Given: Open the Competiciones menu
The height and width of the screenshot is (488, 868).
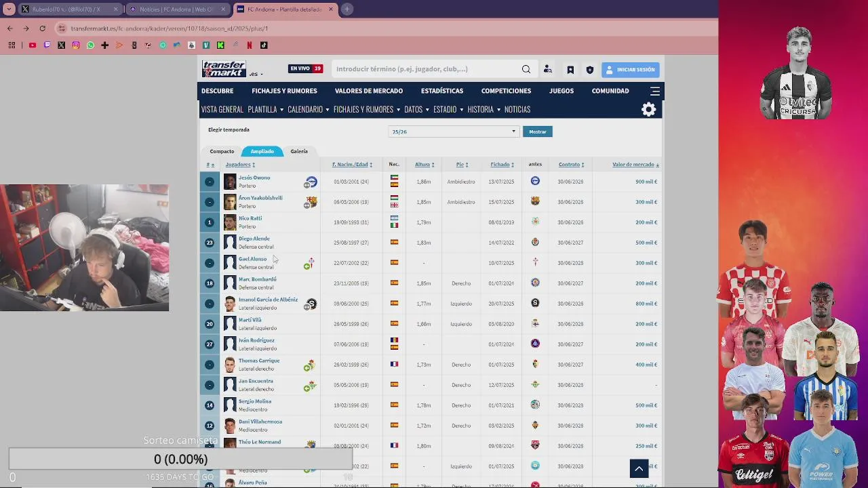Looking at the screenshot, I should [506, 91].
